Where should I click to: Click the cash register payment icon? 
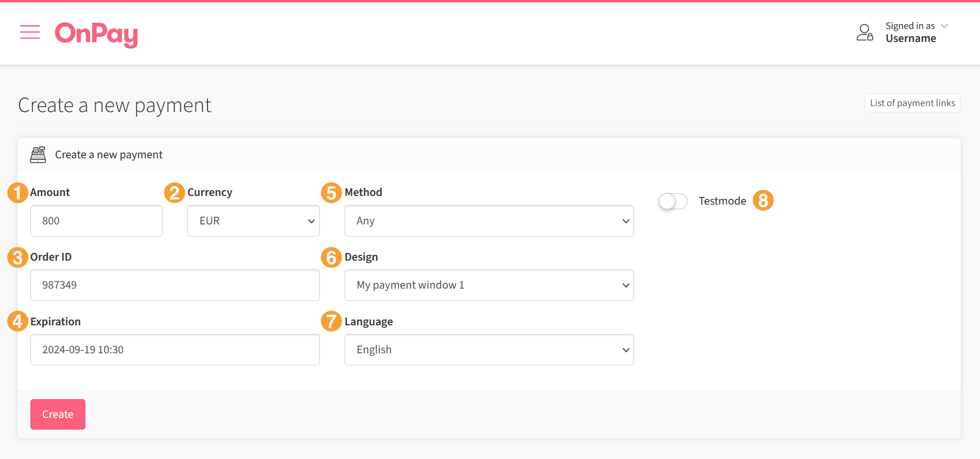38,154
